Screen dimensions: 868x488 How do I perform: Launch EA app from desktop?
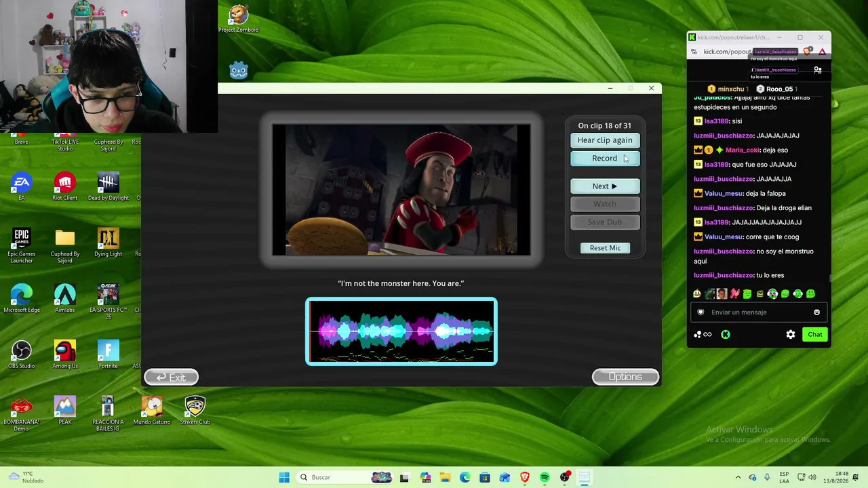click(x=22, y=187)
